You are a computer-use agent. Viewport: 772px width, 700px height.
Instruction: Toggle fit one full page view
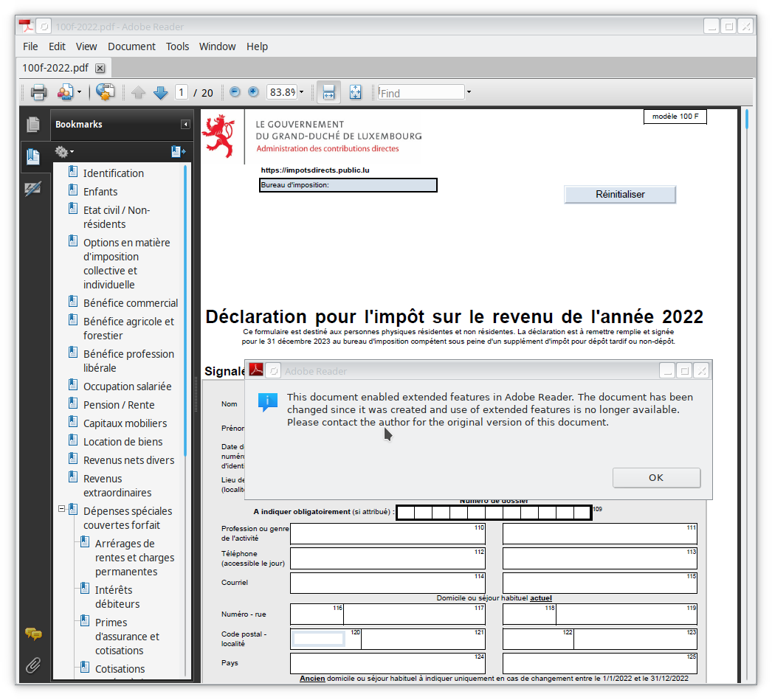[355, 92]
